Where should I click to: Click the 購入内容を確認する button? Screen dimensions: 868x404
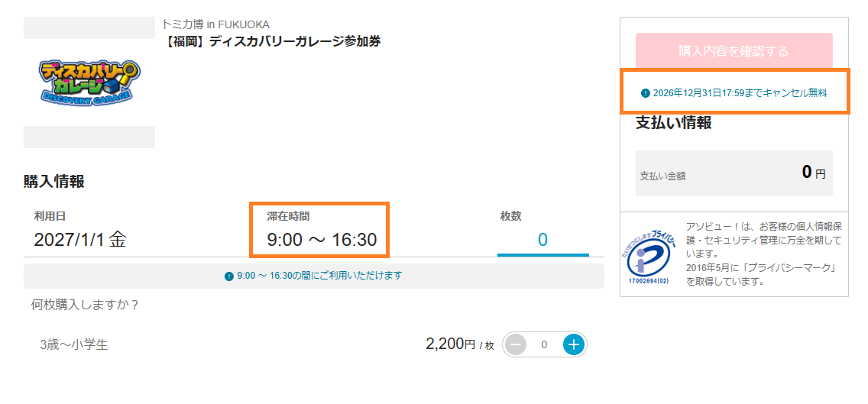point(734,51)
